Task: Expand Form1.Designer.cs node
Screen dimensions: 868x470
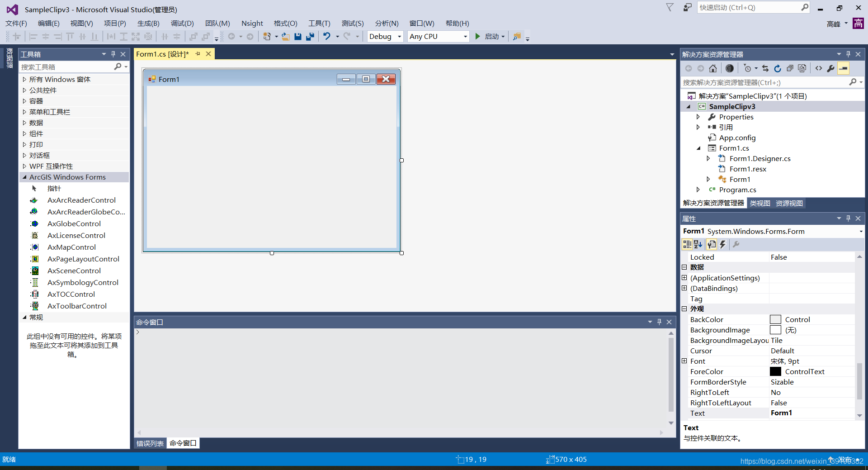Action: coord(708,158)
